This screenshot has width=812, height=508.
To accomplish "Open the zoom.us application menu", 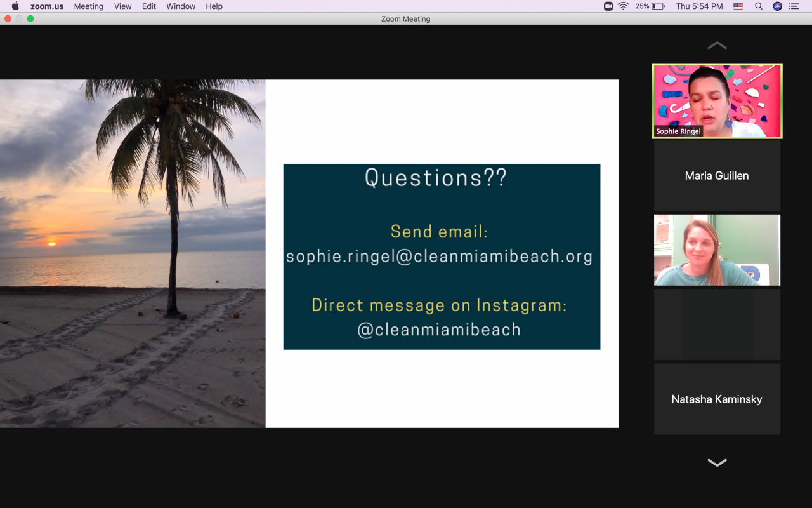I will (x=47, y=6).
